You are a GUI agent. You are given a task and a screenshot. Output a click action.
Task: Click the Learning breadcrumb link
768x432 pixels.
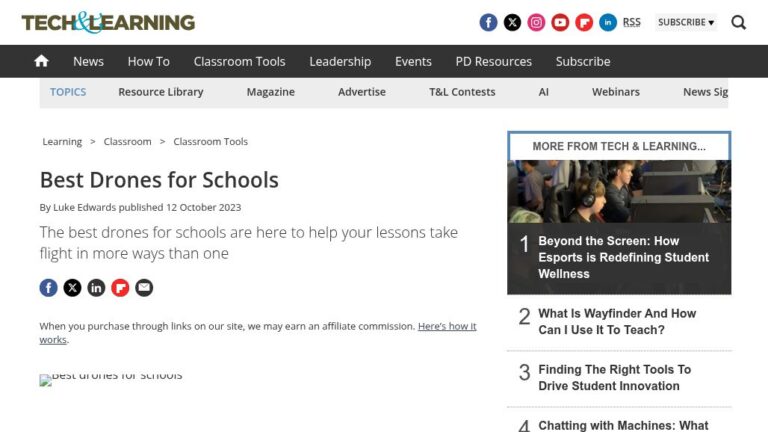point(62,142)
